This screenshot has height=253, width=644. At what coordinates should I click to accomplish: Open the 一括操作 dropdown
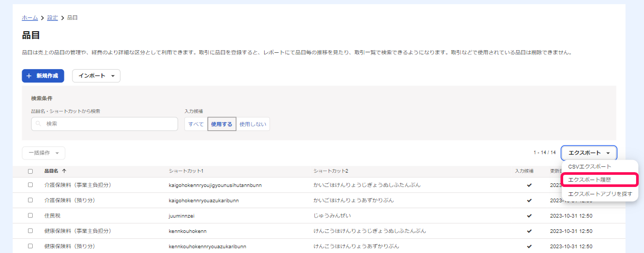tap(43, 153)
